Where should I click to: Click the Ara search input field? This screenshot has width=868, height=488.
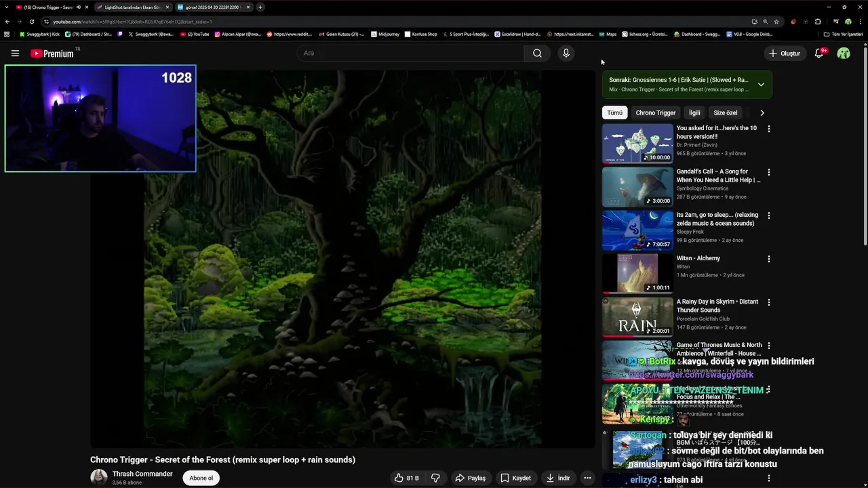pos(410,53)
